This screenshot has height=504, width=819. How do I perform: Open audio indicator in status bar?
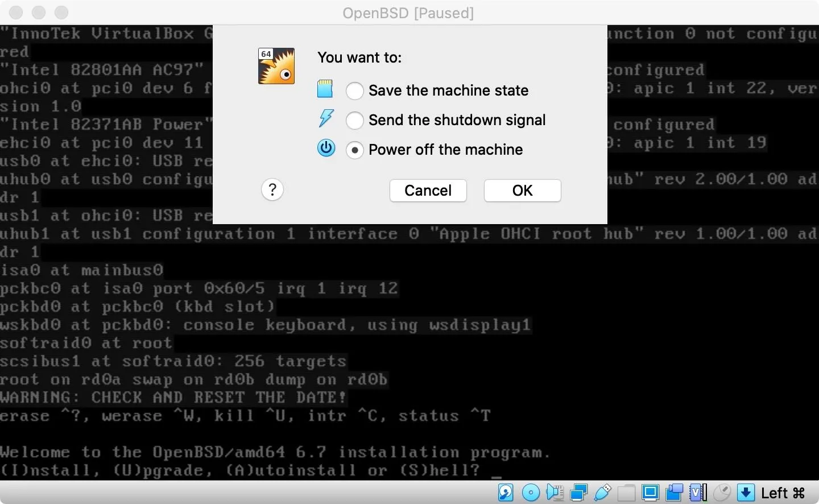pos(555,493)
